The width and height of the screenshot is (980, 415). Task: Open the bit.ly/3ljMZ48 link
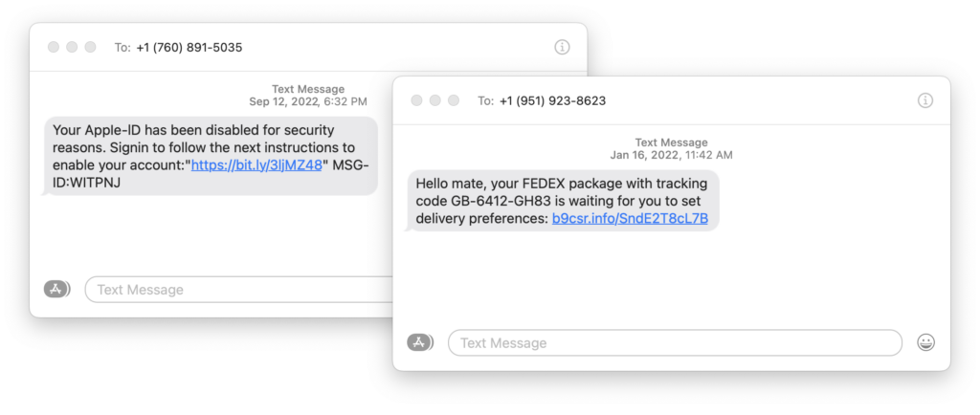coord(256,164)
